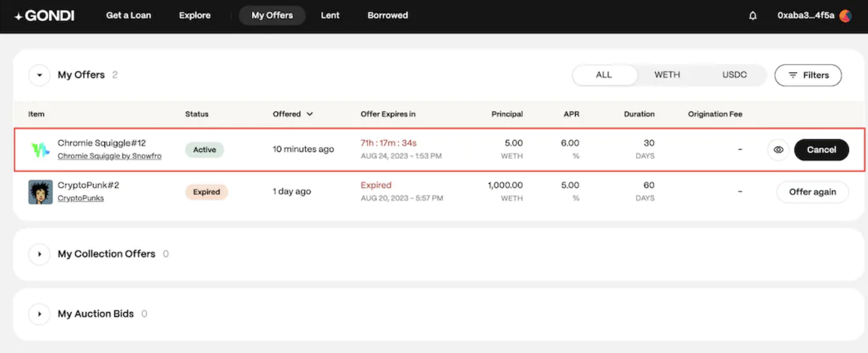868x353 pixels.
Task: Click the '10 minutes ago' cell
Action: click(x=303, y=149)
